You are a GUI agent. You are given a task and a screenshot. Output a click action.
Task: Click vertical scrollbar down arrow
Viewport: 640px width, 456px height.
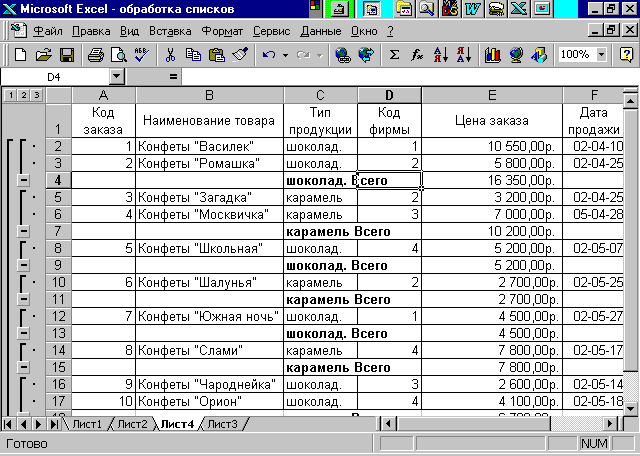click(x=631, y=408)
